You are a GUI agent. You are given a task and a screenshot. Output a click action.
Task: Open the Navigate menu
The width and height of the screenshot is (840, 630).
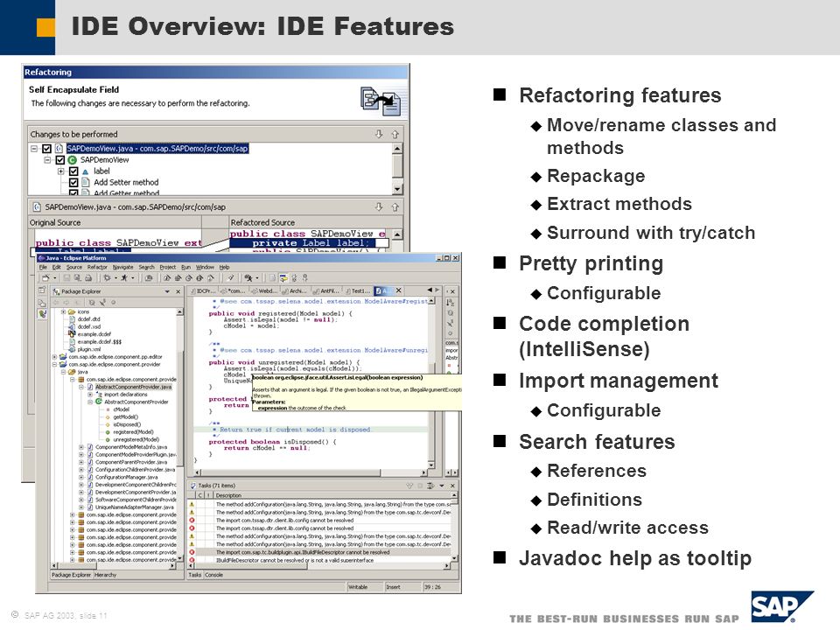[x=122, y=267]
